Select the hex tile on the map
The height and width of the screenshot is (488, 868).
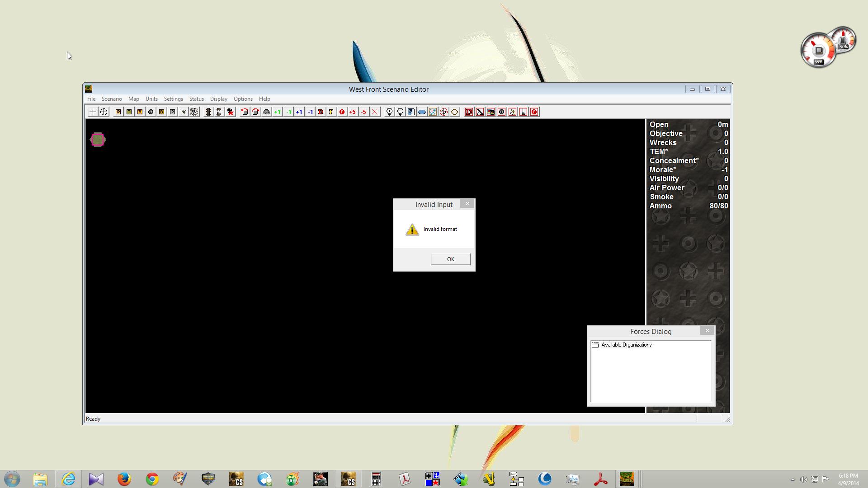(98, 140)
